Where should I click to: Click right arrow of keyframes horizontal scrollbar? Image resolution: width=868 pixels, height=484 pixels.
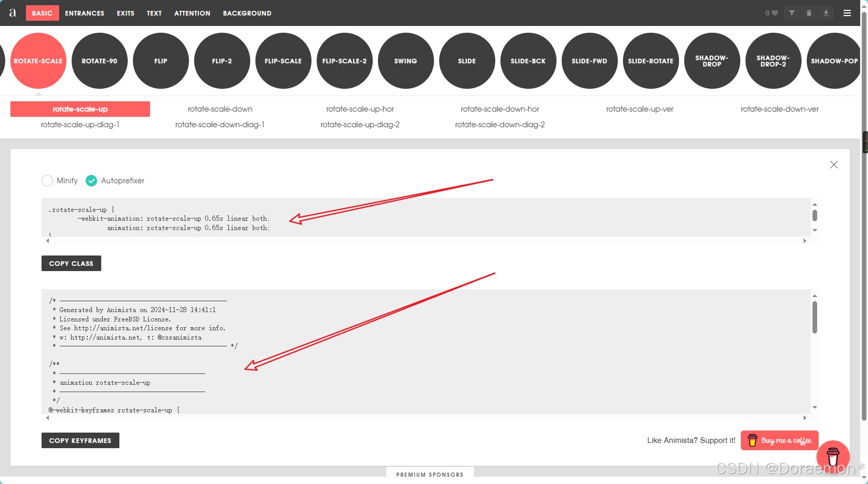(x=805, y=418)
